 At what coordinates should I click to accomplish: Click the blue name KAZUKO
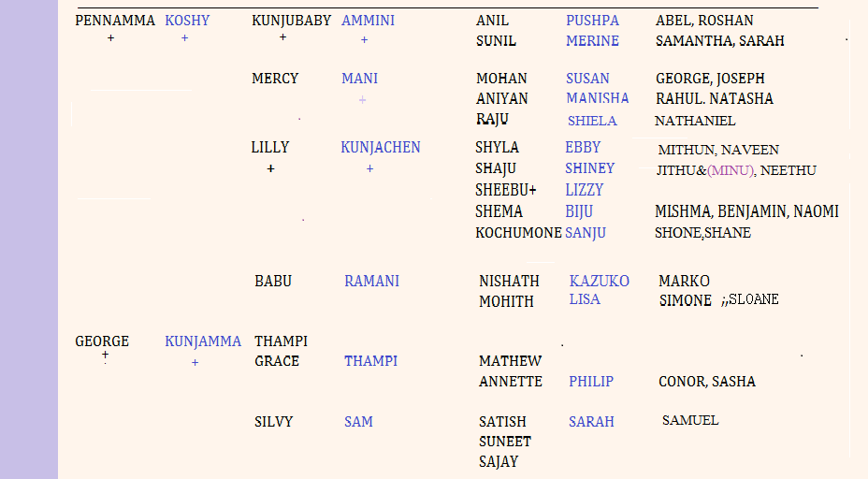pyautogui.click(x=599, y=281)
